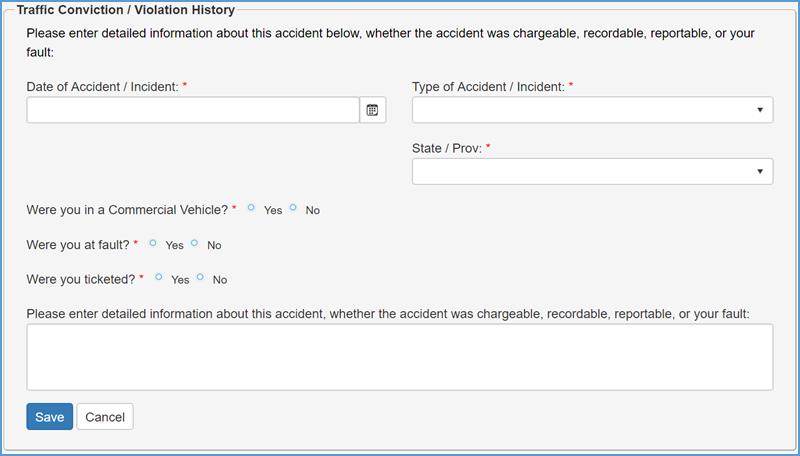Choose Yes for 'Were you at fault?'
The image size is (800, 456).
[153, 243]
